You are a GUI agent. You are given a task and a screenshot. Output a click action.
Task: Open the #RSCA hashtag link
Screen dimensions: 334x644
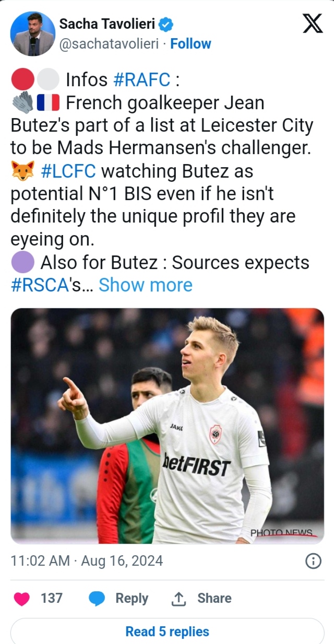[x=40, y=285]
